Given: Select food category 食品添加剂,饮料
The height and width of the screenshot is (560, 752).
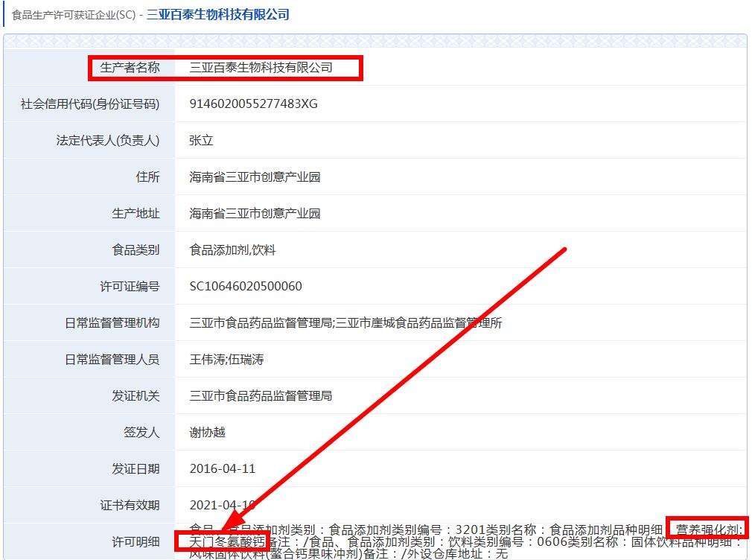Looking at the screenshot, I should click(x=232, y=250).
